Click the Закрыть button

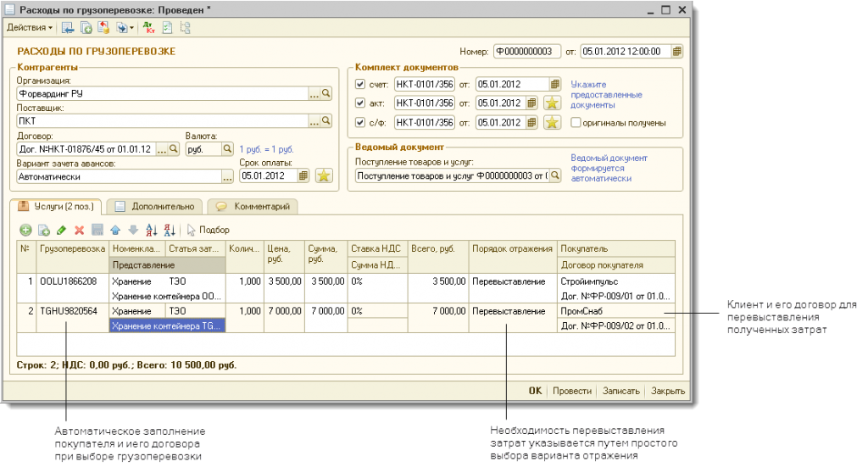668,391
